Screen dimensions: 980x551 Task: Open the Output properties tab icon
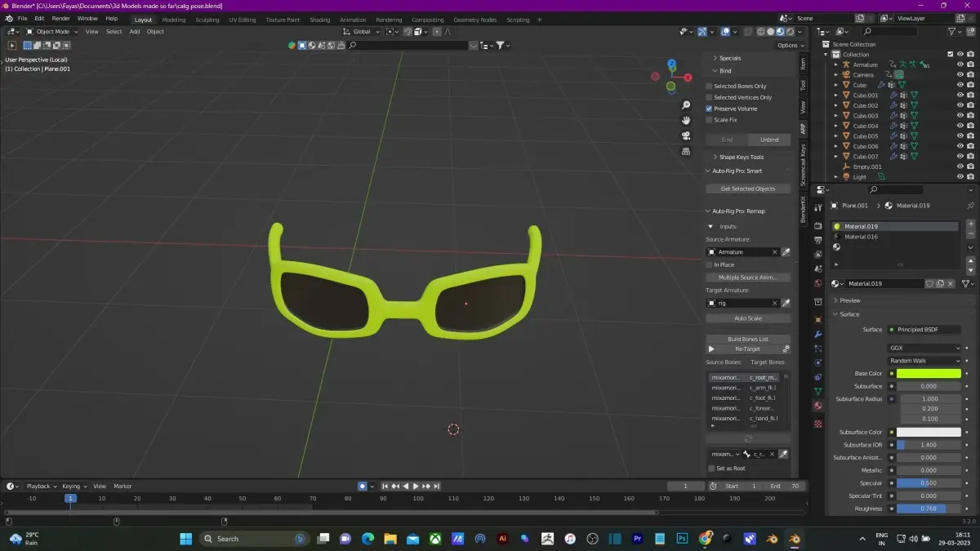[817, 240]
